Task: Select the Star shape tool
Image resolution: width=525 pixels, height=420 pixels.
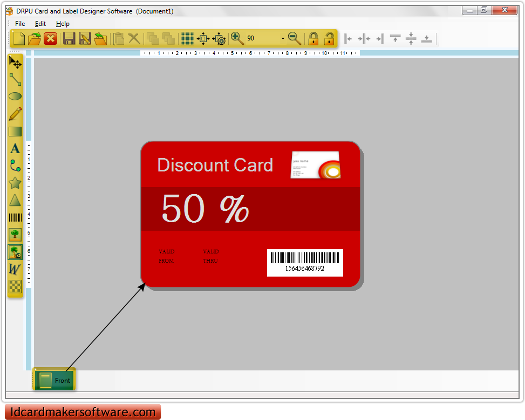Action: coord(15,183)
